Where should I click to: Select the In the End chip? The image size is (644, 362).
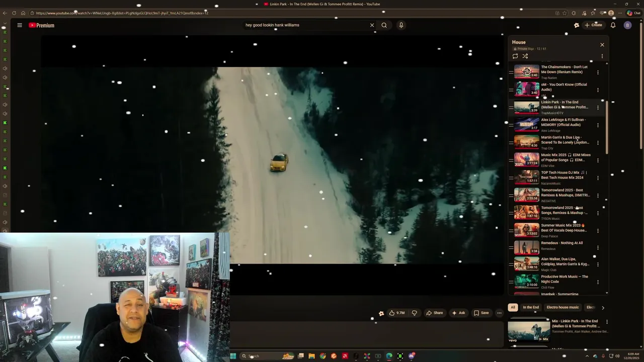pyautogui.click(x=531, y=307)
